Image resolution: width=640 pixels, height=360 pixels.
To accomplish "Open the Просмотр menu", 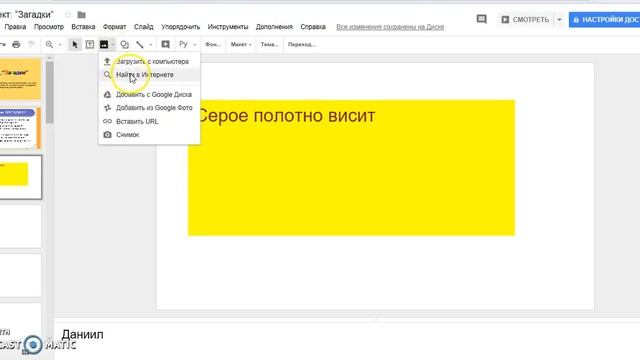I will tap(49, 27).
